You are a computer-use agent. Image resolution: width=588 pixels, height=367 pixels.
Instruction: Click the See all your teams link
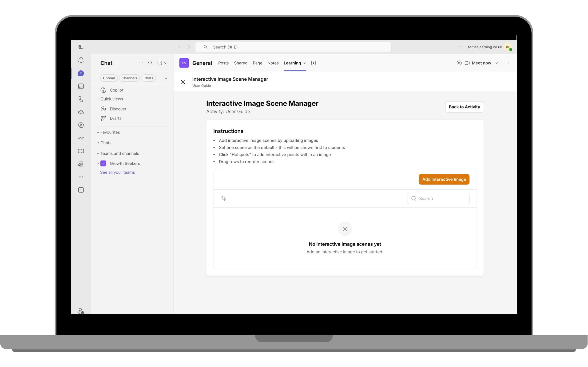click(x=117, y=172)
